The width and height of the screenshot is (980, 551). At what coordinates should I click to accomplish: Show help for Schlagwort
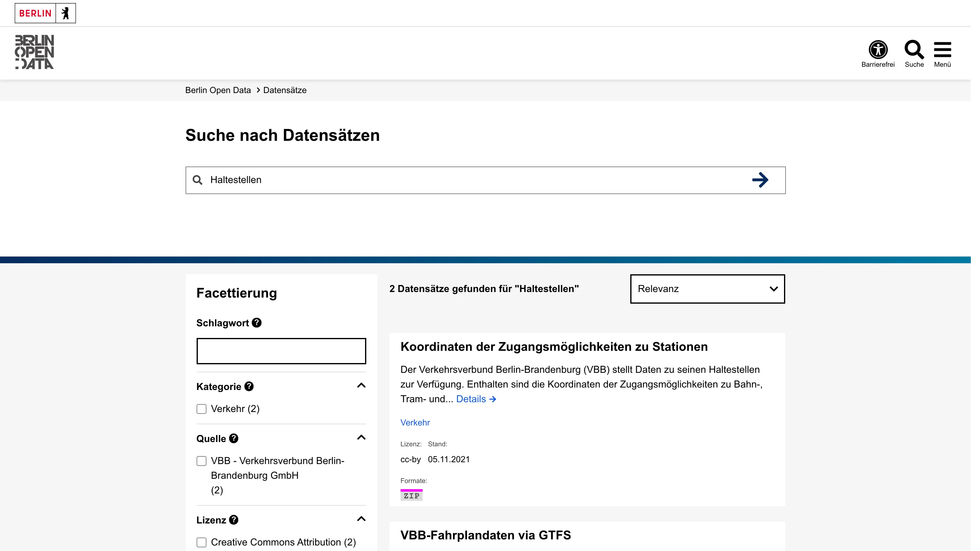coord(257,323)
